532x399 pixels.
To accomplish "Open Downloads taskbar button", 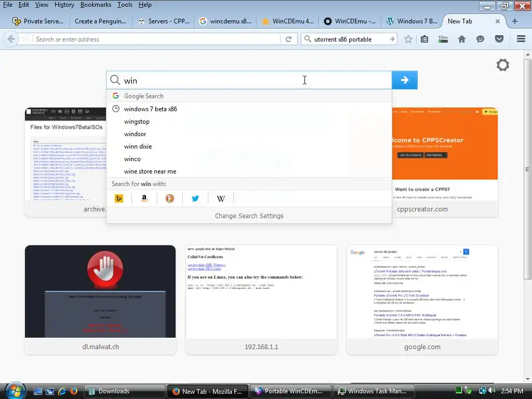I will pos(125,391).
